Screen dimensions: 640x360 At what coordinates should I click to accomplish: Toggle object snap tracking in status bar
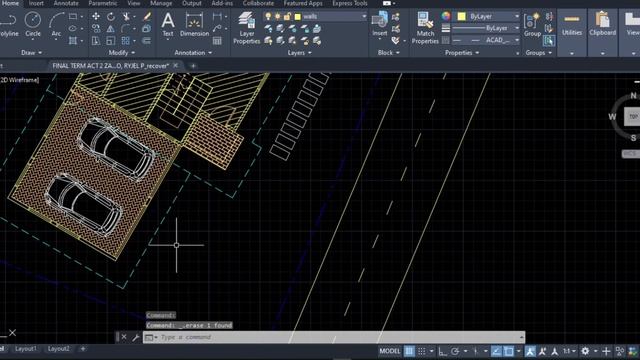coord(496,351)
